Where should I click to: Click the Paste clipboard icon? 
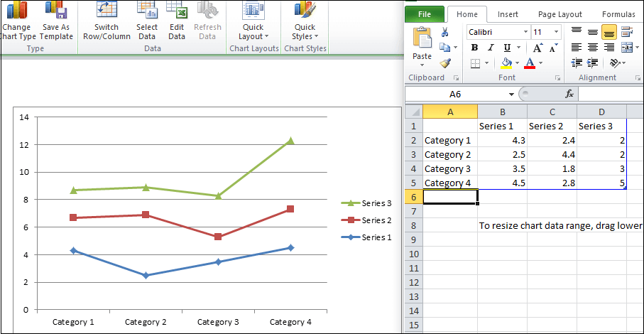[422, 38]
